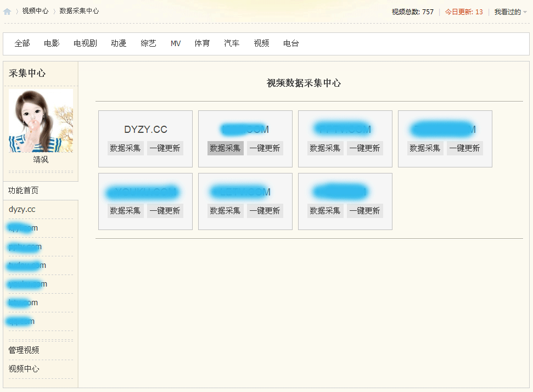Click the DYZY.CC card title
533x392 pixels.
145,130
